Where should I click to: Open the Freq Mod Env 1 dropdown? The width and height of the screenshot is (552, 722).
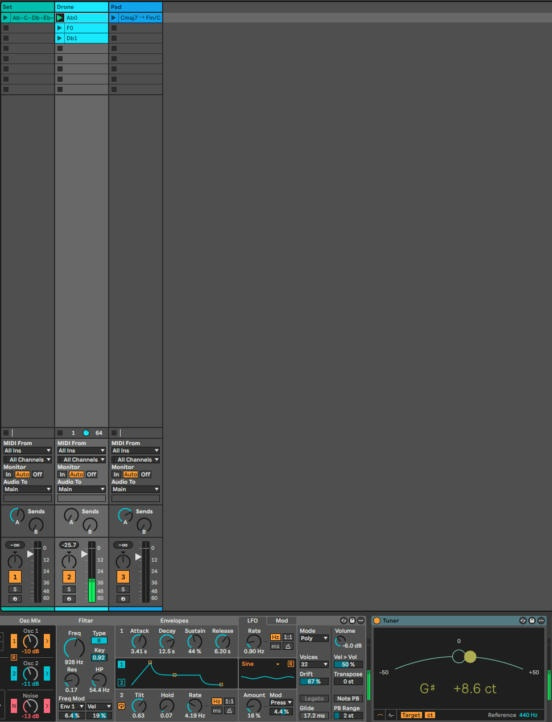[x=71, y=706]
